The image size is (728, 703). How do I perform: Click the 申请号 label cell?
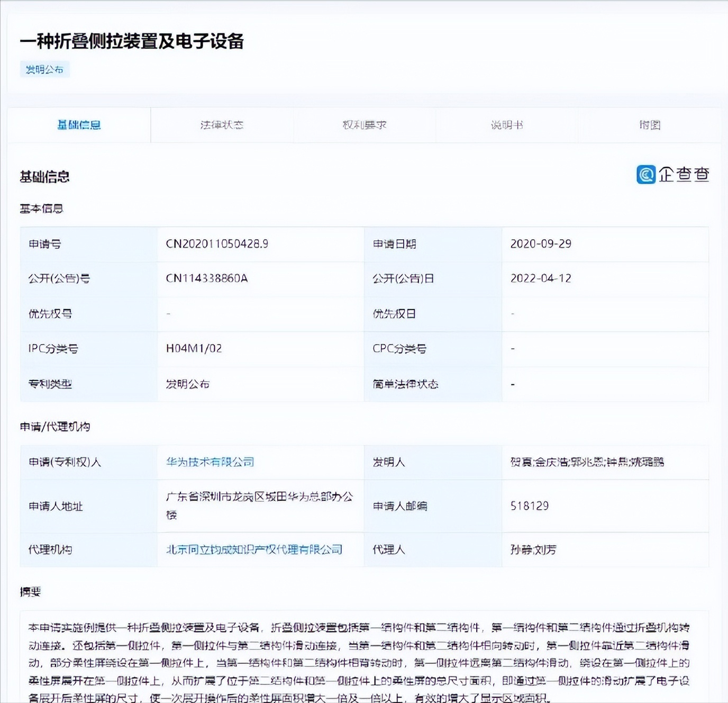point(89,244)
